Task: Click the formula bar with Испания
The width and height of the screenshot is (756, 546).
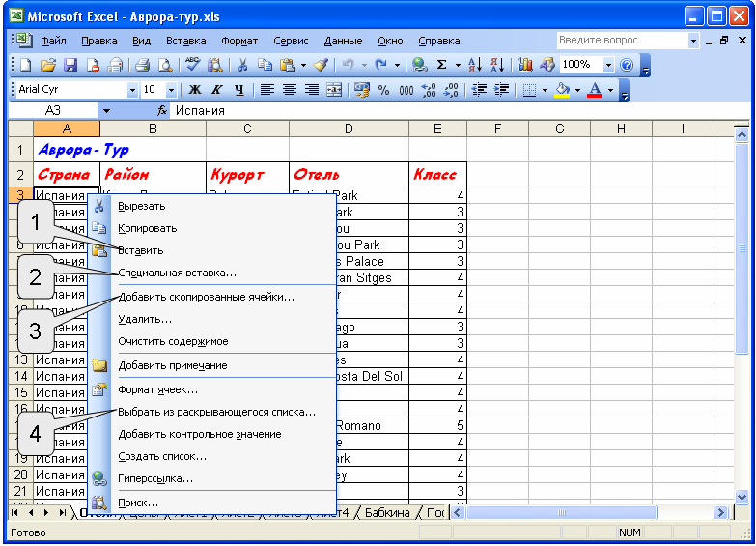Action: pos(458,111)
